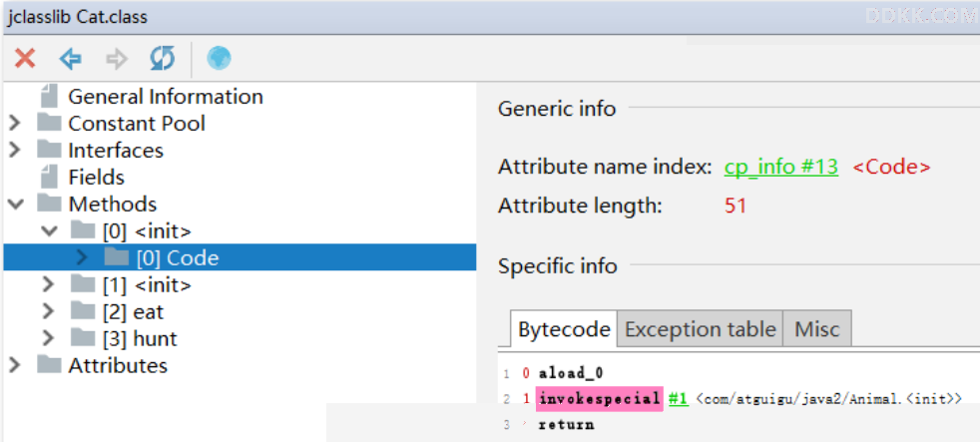Image resolution: width=980 pixels, height=442 pixels.
Task: Follow the #1 constant pool link in bytecode
Action: pyautogui.click(x=679, y=398)
